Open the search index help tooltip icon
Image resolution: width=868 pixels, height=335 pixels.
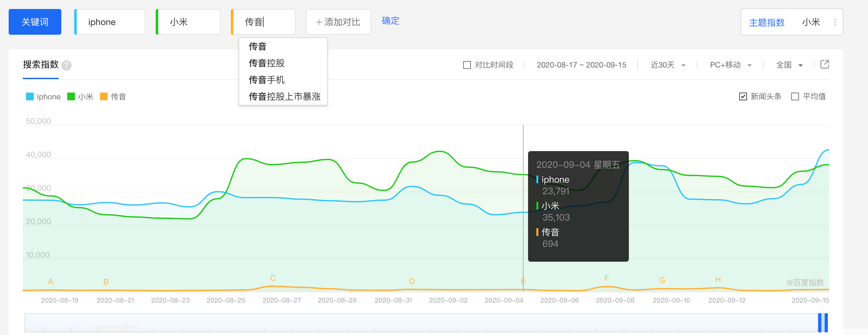[x=66, y=65]
